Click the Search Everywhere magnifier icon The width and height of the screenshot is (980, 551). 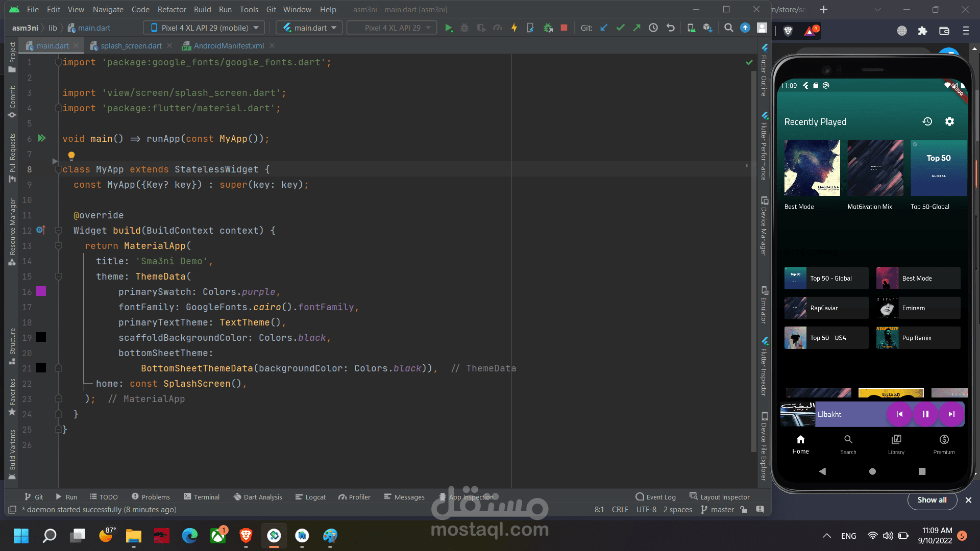pyautogui.click(x=728, y=28)
